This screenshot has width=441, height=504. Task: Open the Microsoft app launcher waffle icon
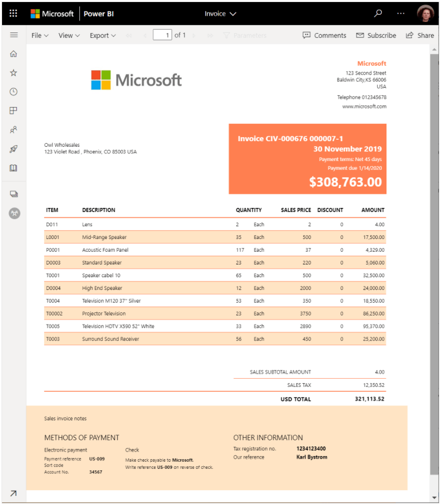pos(13,13)
